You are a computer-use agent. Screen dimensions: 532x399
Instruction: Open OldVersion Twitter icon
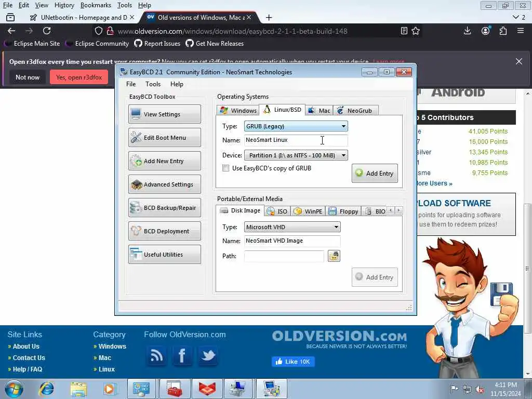[x=208, y=355]
